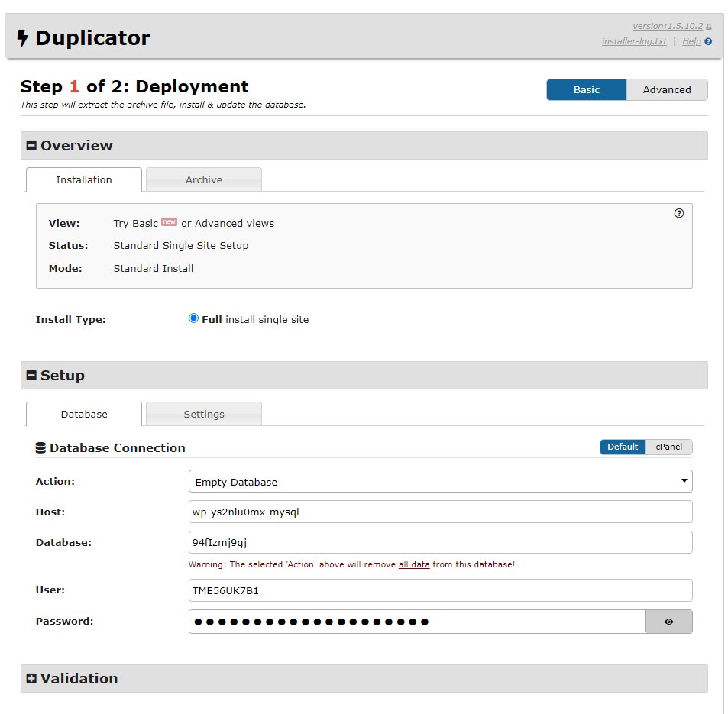Open the Action dropdown Empty Database
This screenshot has width=728, height=714.
tap(440, 481)
